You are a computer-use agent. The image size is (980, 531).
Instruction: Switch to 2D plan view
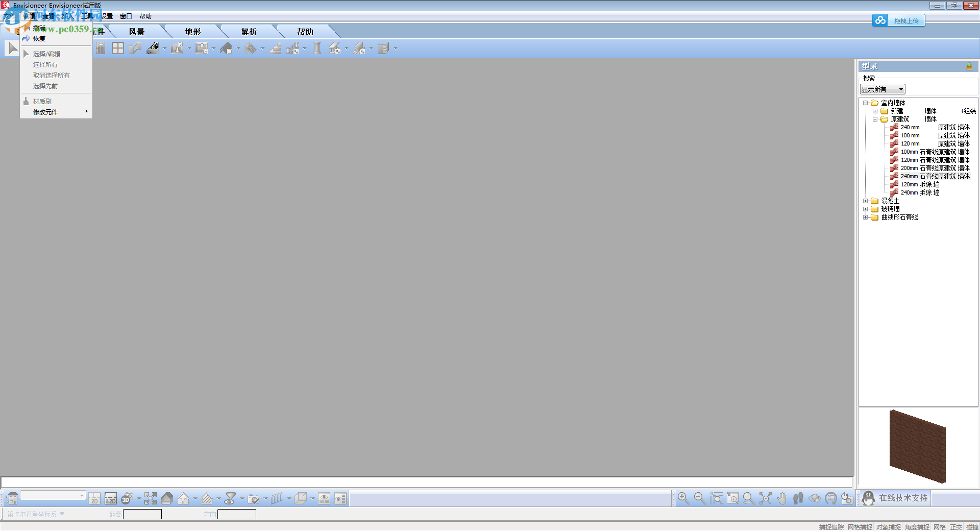94,498
